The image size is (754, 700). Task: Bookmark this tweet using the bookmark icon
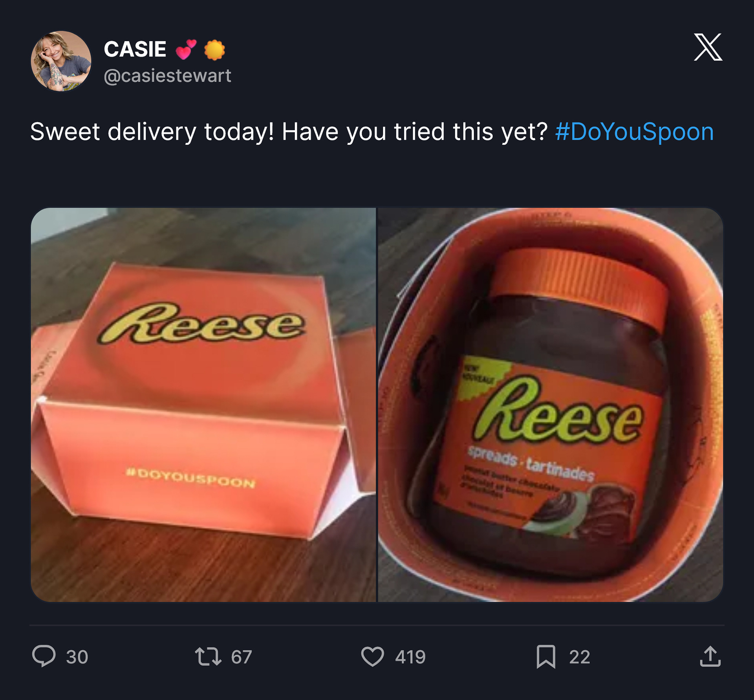pyautogui.click(x=546, y=656)
